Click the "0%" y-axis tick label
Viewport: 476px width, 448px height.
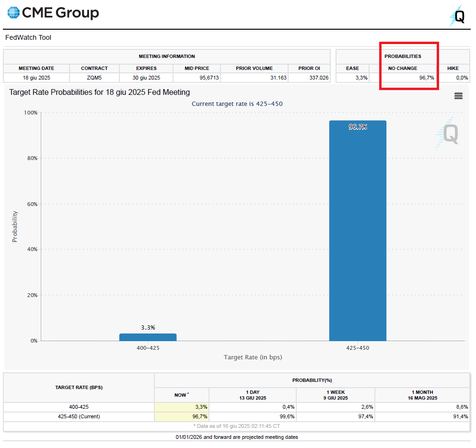(34, 341)
